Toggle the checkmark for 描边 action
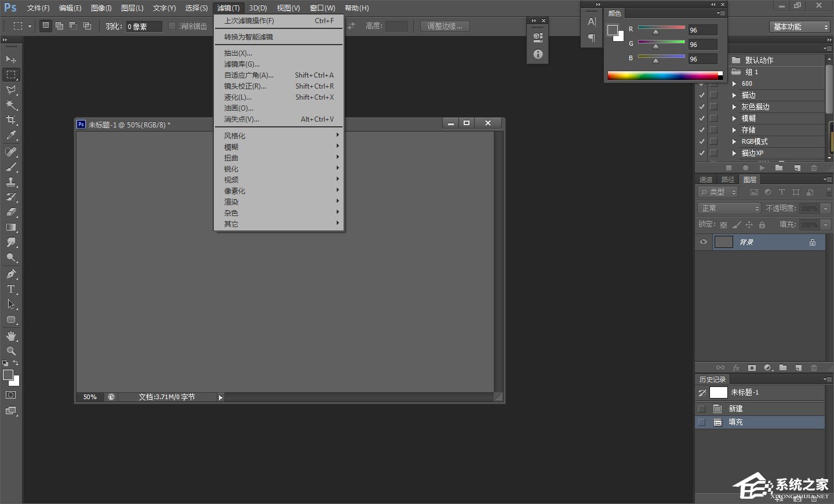This screenshot has width=834, height=504. pos(701,95)
